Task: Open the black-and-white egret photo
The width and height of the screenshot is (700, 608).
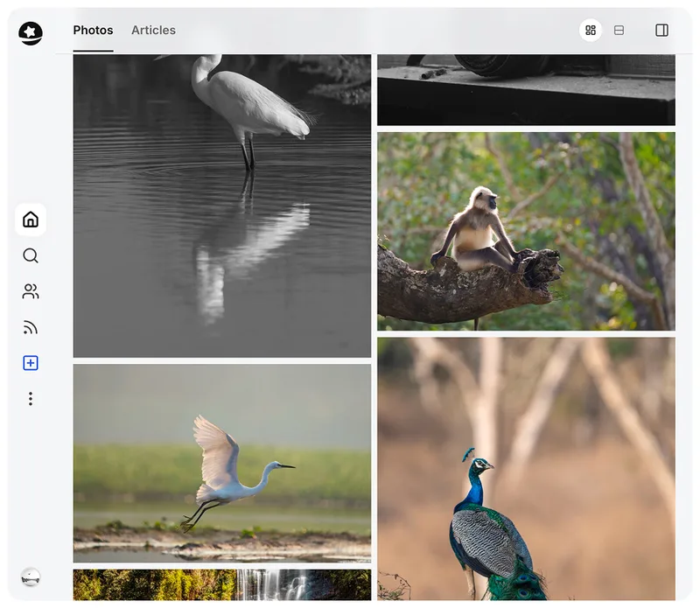Action: point(222,206)
